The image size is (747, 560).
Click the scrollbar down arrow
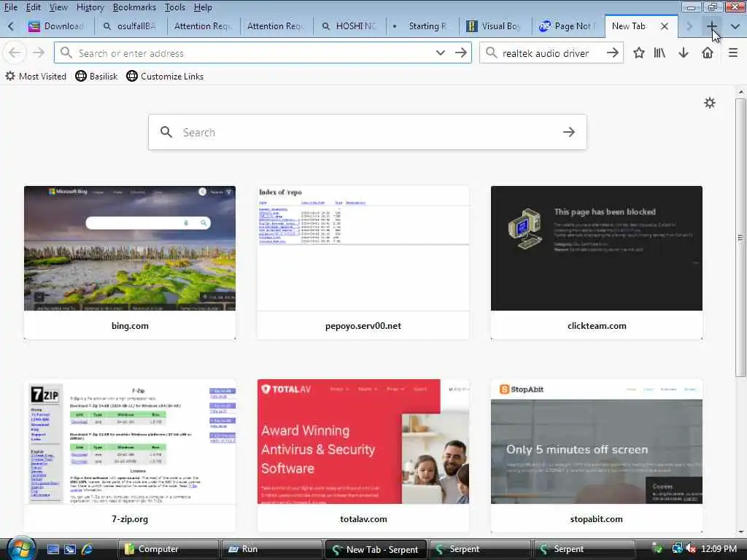(740, 532)
